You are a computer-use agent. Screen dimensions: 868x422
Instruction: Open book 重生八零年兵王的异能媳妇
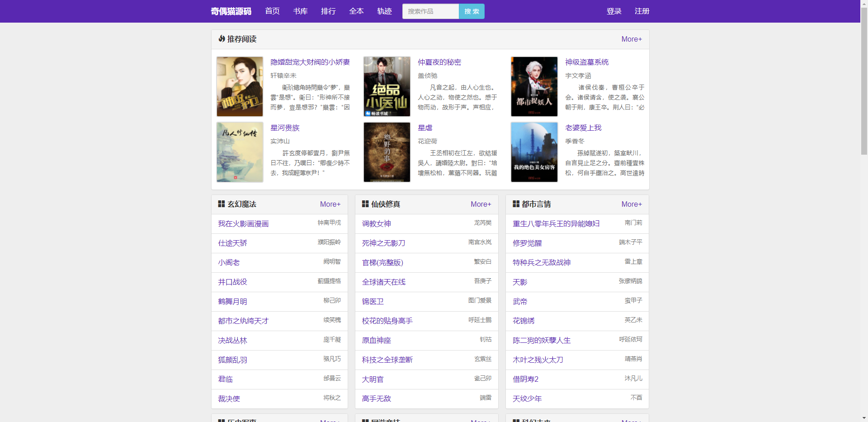556,224
